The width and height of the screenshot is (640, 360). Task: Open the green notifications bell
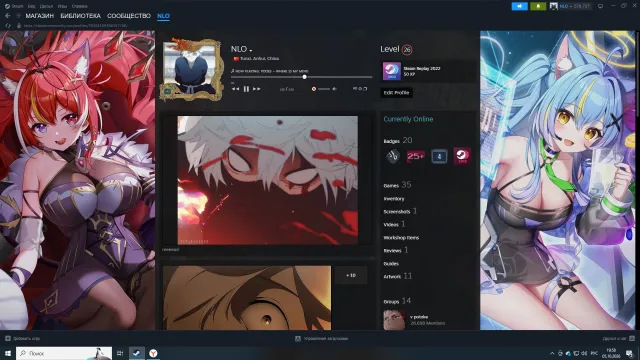(x=538, y=6)
